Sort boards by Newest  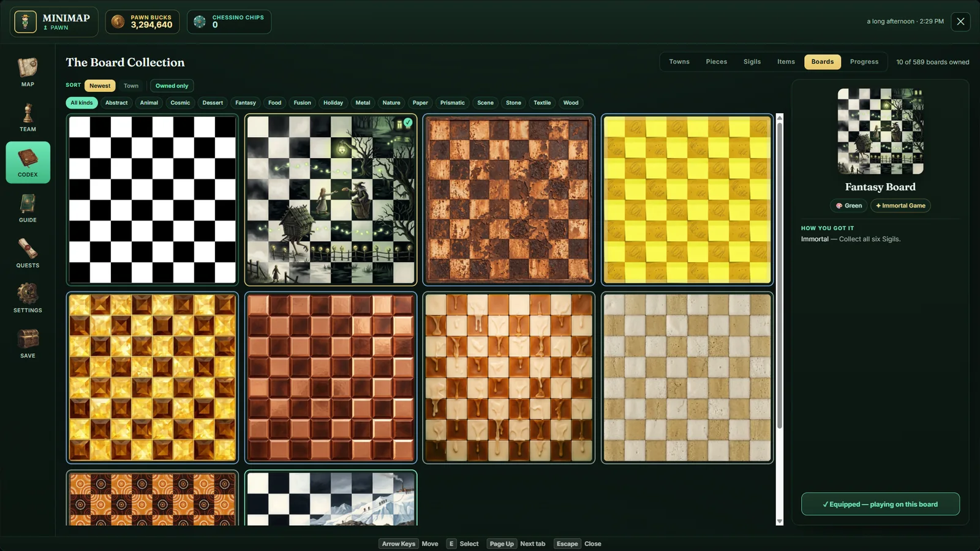(100, 86)
